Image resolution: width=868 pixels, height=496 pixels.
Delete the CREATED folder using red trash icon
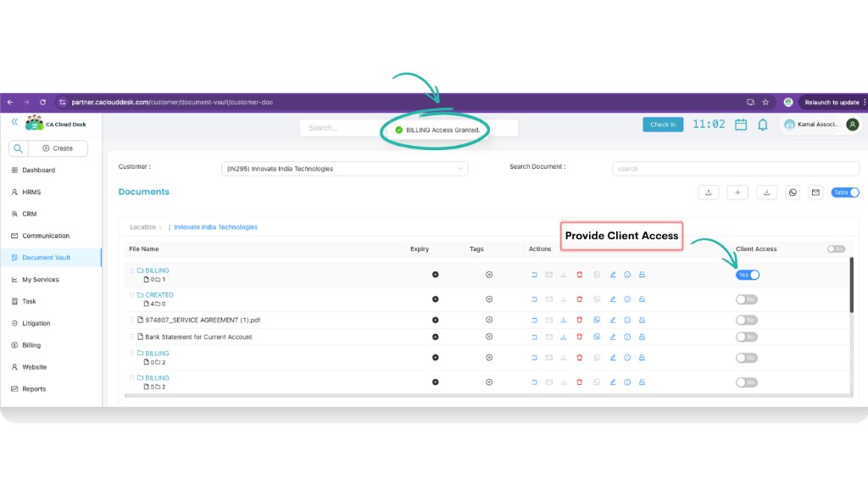579,298
